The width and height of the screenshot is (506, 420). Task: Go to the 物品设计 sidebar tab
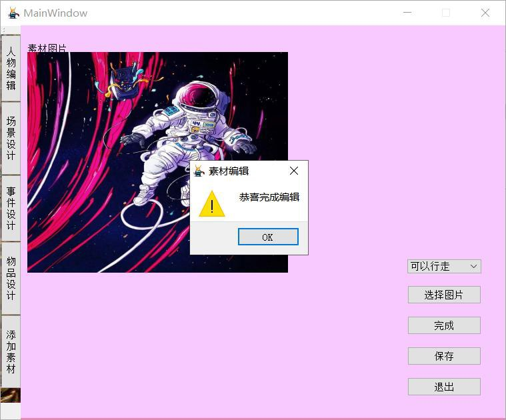coord(11,278)
